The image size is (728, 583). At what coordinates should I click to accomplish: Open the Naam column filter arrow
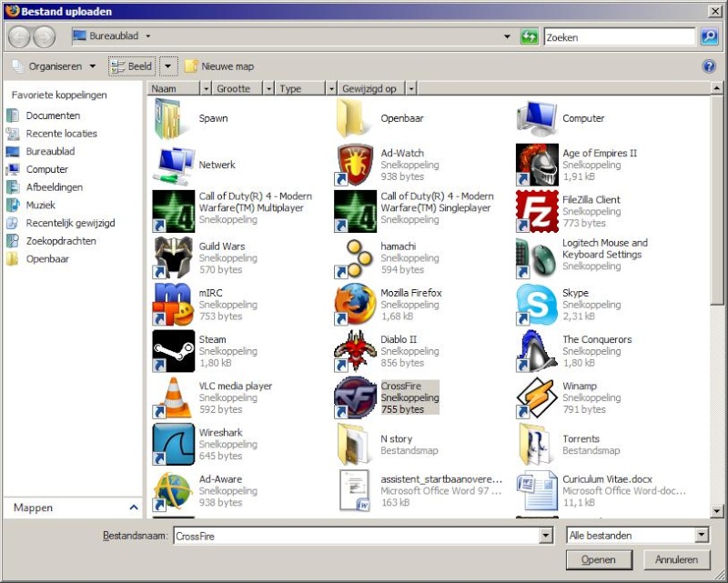point(207,88)
